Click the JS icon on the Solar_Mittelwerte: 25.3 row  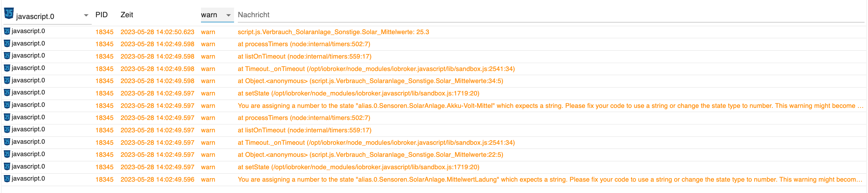(7, 31)
